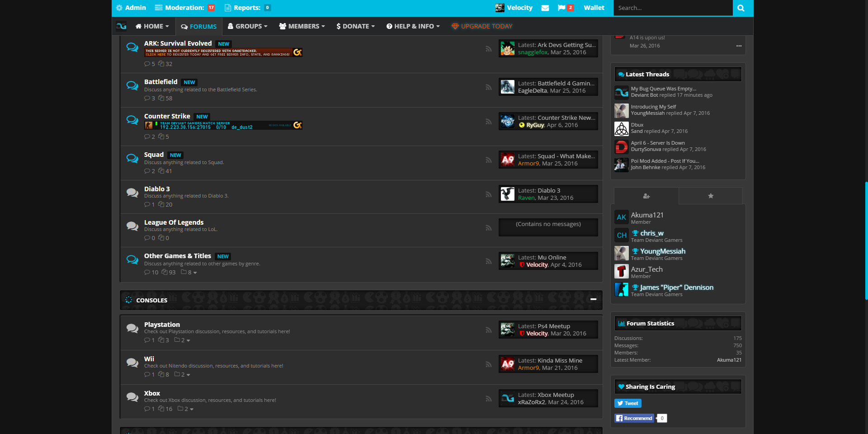
Task: Open the options dots in sidebar post
Action: [x=739, y=46]
